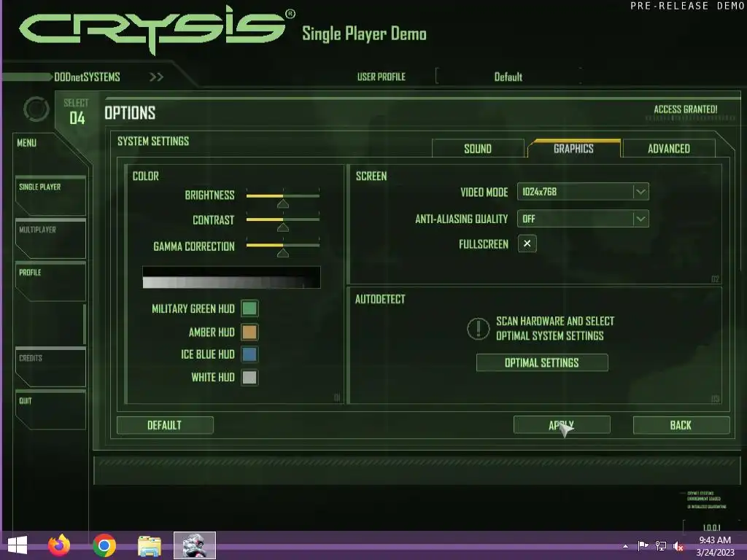Click the Back button
This screenshot has width=747, height=560.
point(681,425)
